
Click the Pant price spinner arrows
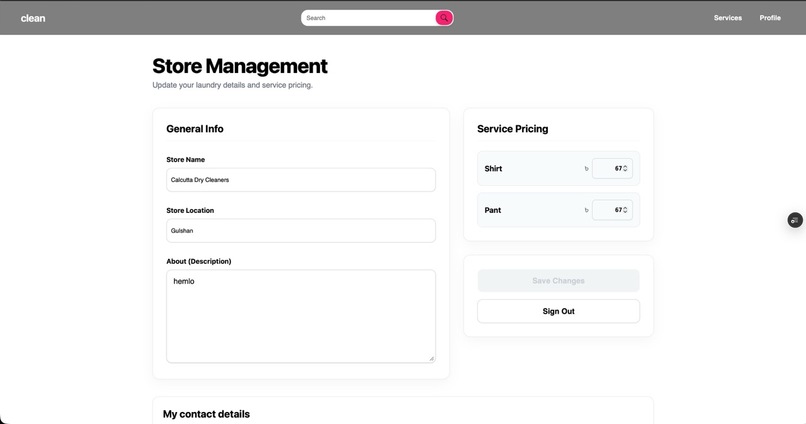pos(625,210)
